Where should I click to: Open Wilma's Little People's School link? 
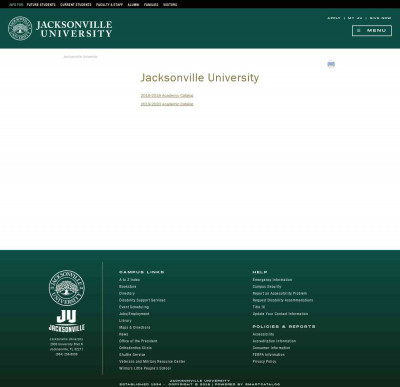[145, 368]
